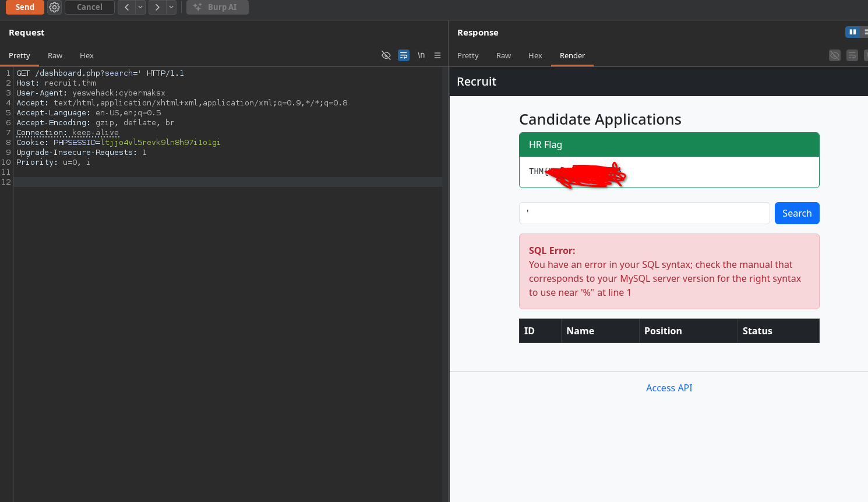868x502 pixels.
Task: Click the candidate search input field
Action: [x=644, y=213]
